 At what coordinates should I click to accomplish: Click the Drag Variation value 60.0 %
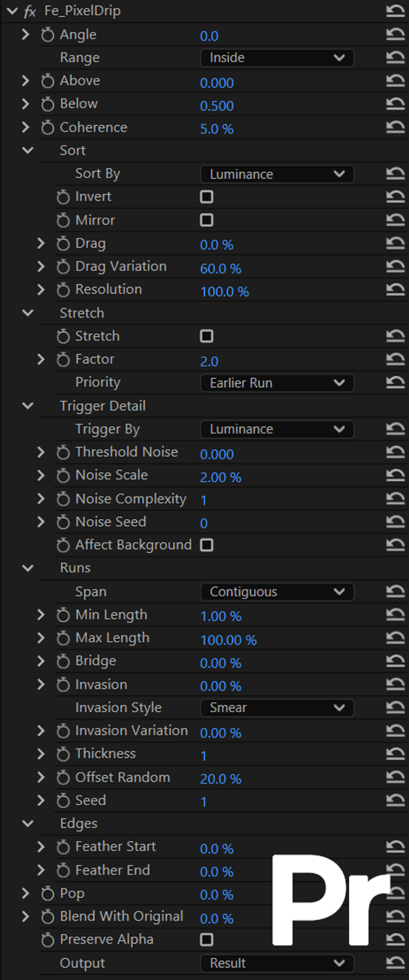tap(221, 269)
